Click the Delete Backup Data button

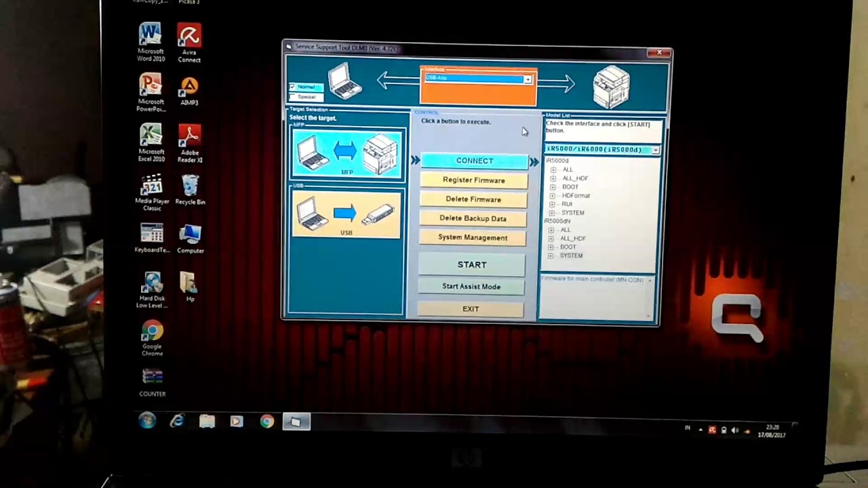pos(473,218)
